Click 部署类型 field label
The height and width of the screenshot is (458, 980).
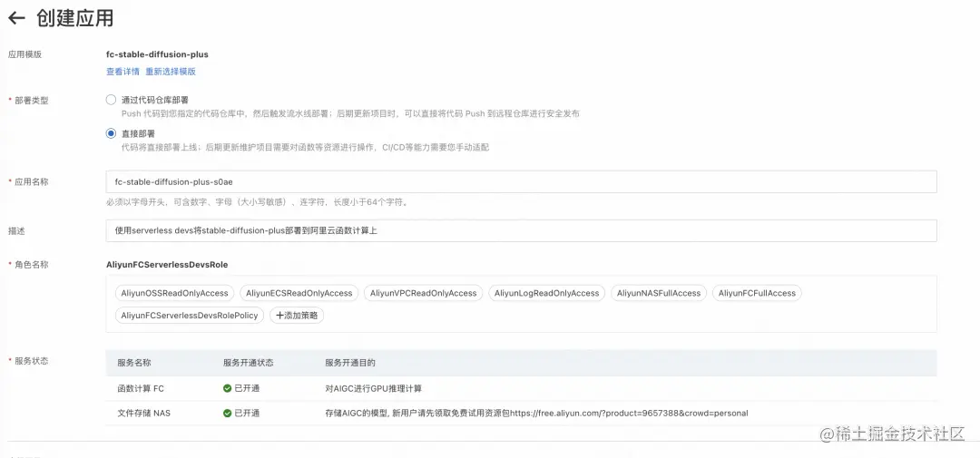point(31,101)
